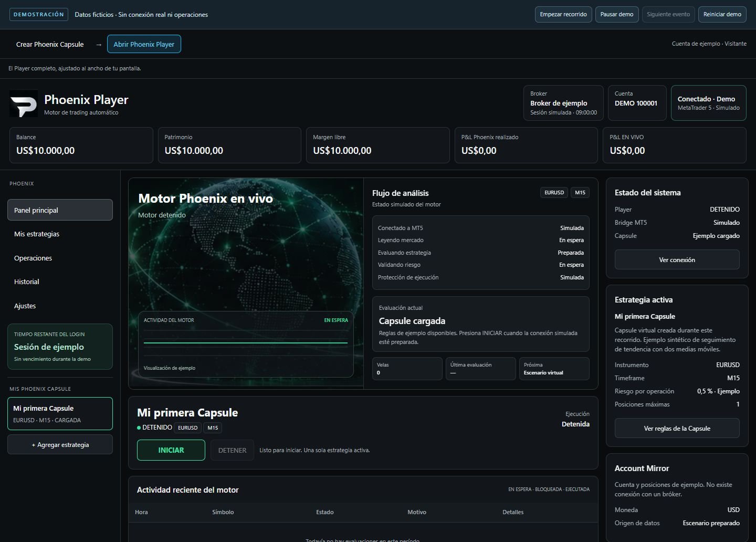This screenshot has width=756, height=542.
Task: Click the Estado column header
Action: 325,512
